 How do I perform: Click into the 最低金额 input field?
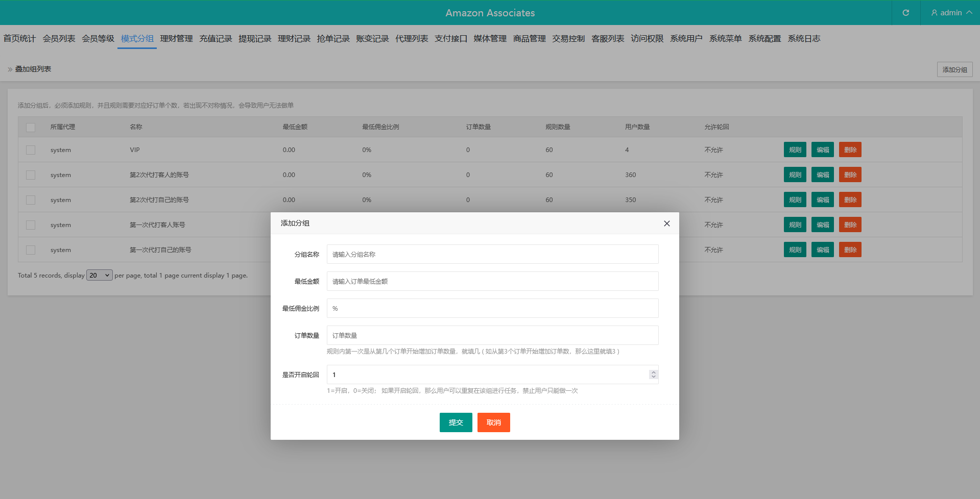click(492, 281)
